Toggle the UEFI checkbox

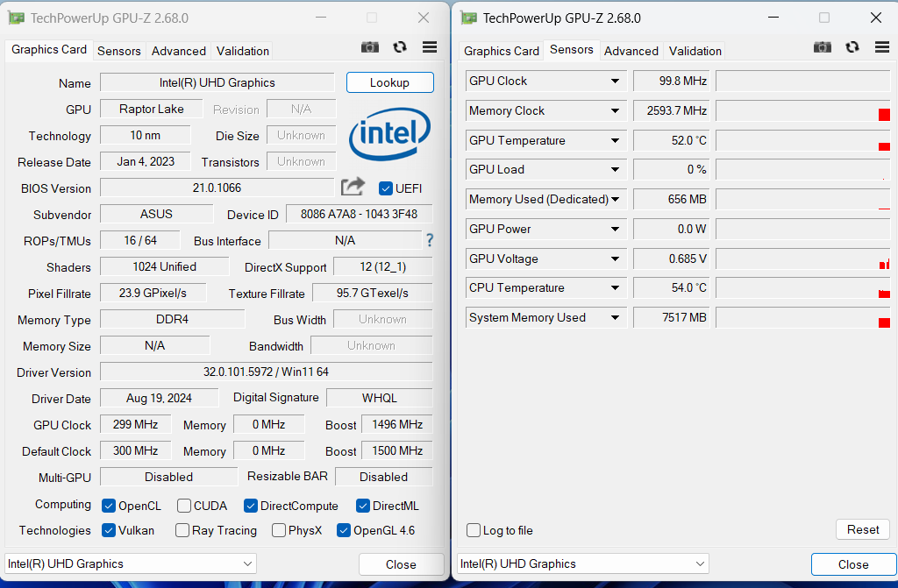pyautogui.click(x=386, y=188)
